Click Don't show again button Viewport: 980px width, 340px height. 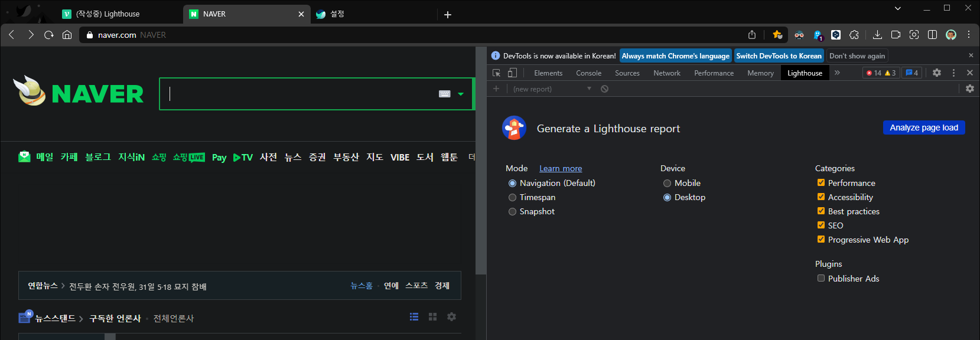click(x=857, y=55)
